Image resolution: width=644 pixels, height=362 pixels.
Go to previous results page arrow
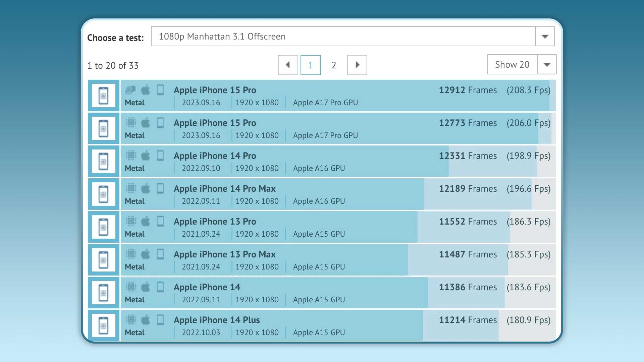[x=288, y=65]
